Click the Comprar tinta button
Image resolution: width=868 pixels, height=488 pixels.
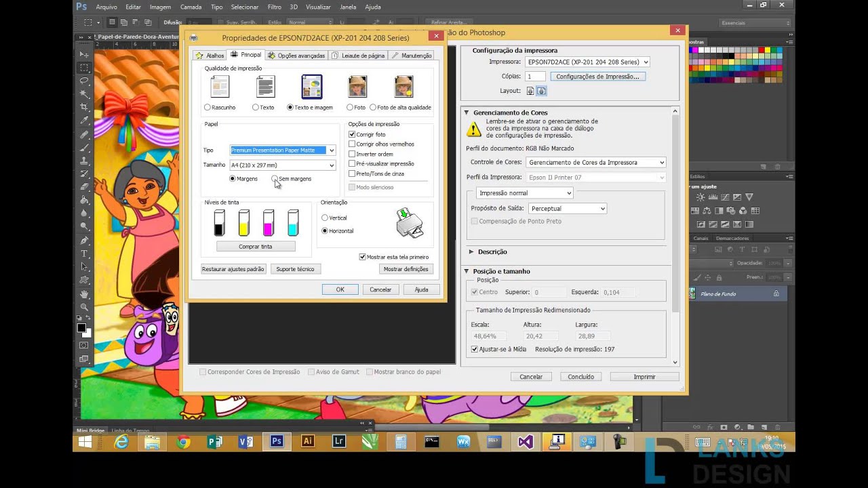pyautogui.click(x=256, y=247)
